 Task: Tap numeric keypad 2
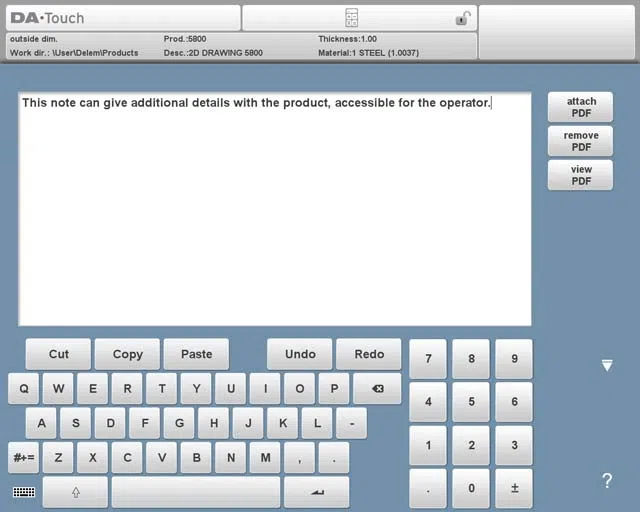[471, 445]
